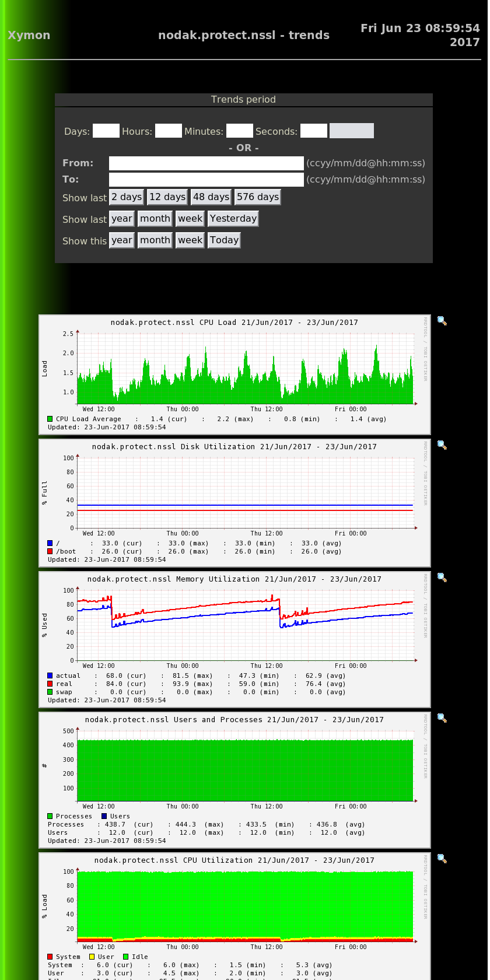490x980 pixels.
Task: Click the red System legend swatch
Action: click(50, 957)
